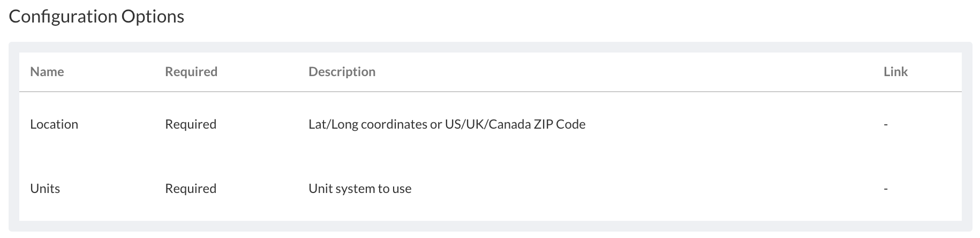Click the Link dash in Units row

(x=886, y=189)
